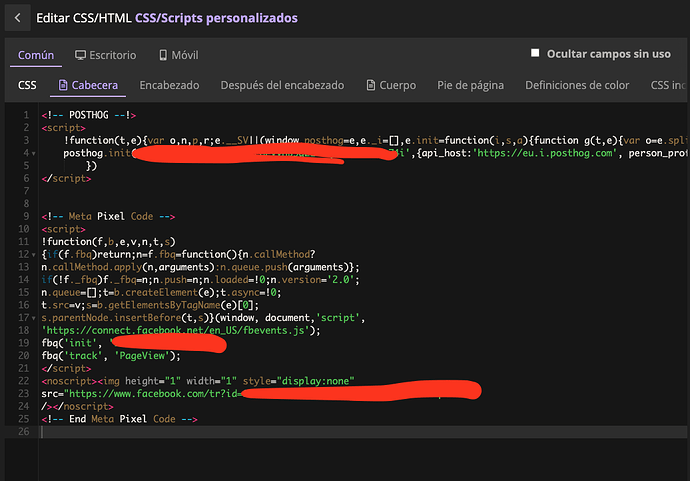Click the Cuerpo document icon
The width and height of the screenshot is (690, 481).
371,85
